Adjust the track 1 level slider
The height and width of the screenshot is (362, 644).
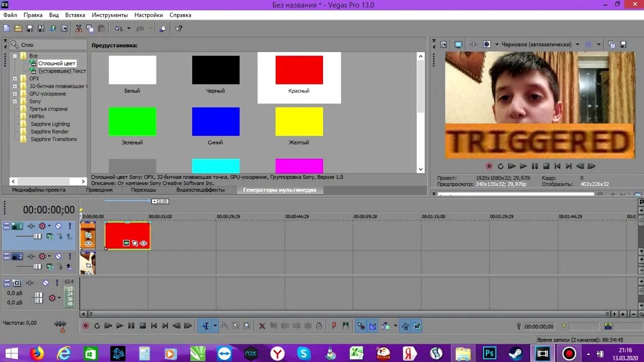pyautogui.click(x=37, y=236)
